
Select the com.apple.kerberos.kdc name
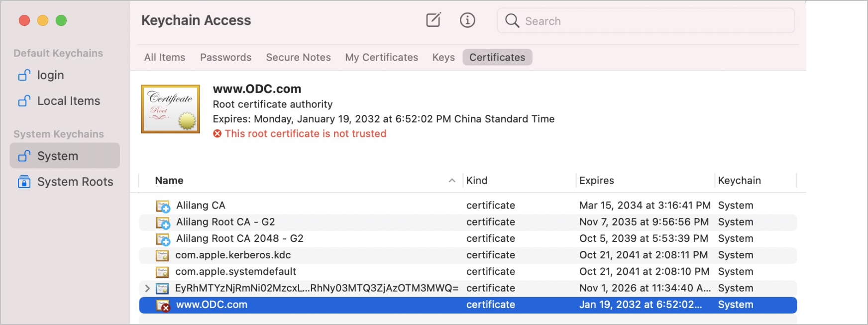(x=233, y=255)
